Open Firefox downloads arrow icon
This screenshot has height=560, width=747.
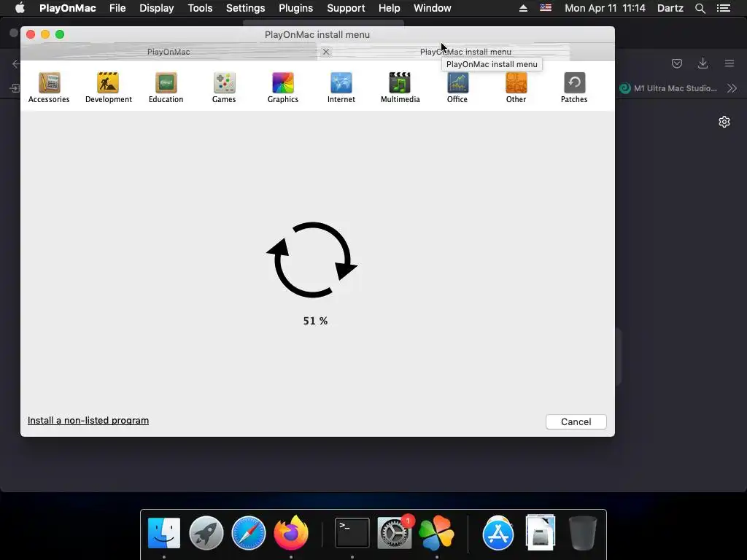[703, 63]
